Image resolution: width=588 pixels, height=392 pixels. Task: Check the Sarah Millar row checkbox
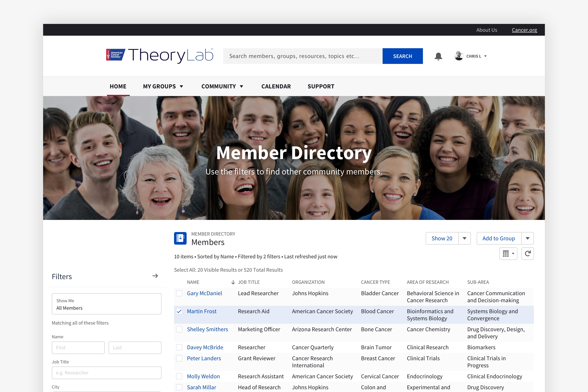[x=179, y=387]
